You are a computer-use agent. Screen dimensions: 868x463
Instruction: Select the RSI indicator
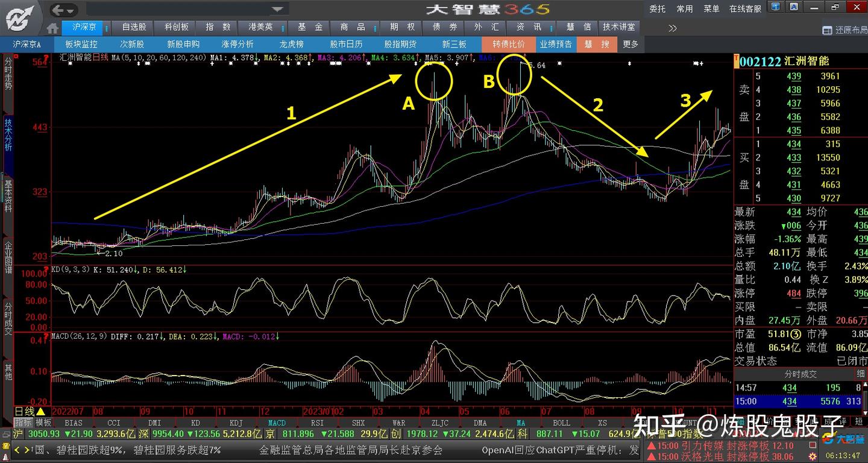click(318, 423)
